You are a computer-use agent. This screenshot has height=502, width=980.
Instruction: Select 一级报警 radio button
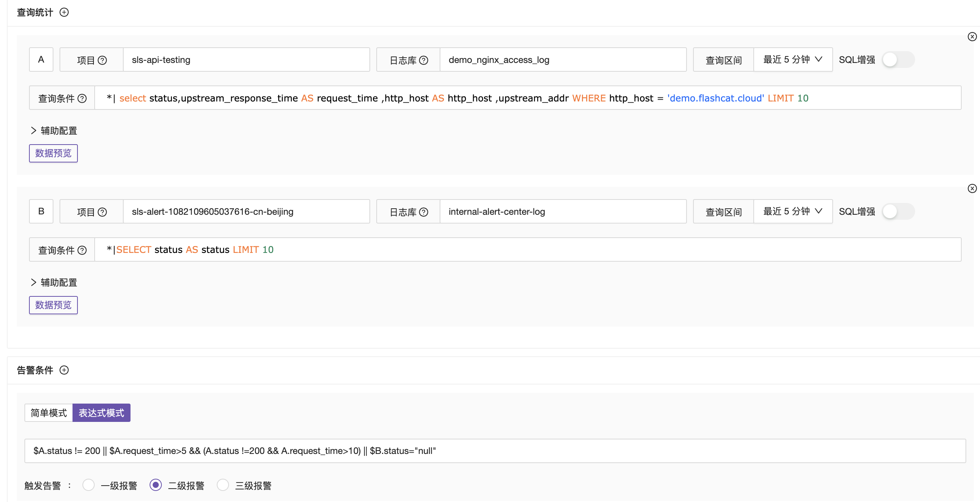click(x=89, y=485)
